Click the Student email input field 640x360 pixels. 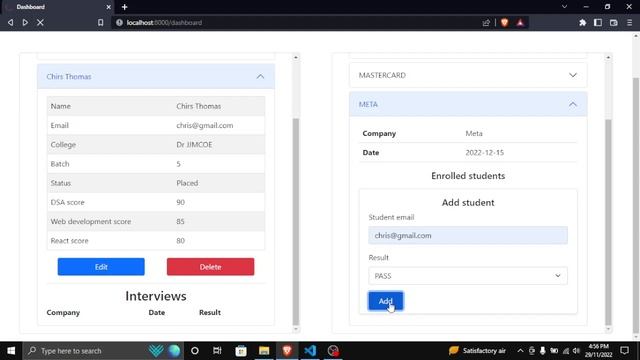click(468, 236)
